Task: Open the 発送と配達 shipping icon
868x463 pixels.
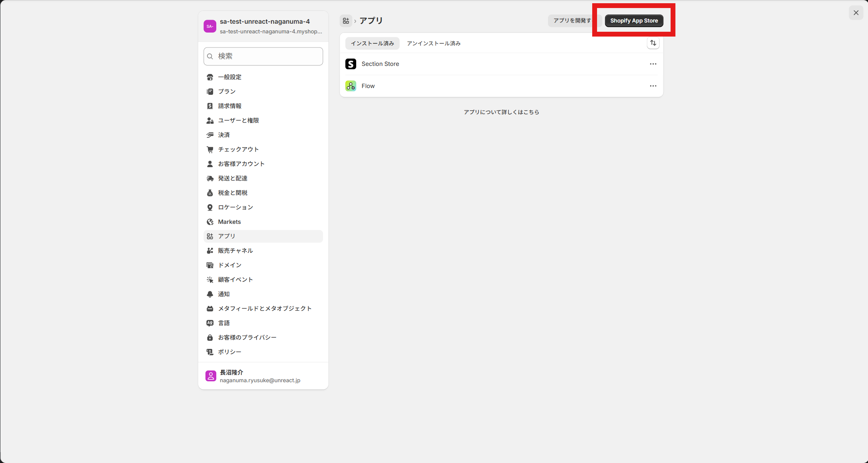Action: [210, 178]
